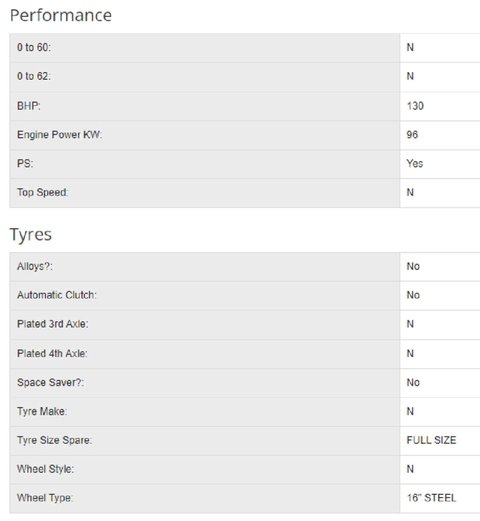Click the Automatic Clutch value No

(x=413, y=295)
